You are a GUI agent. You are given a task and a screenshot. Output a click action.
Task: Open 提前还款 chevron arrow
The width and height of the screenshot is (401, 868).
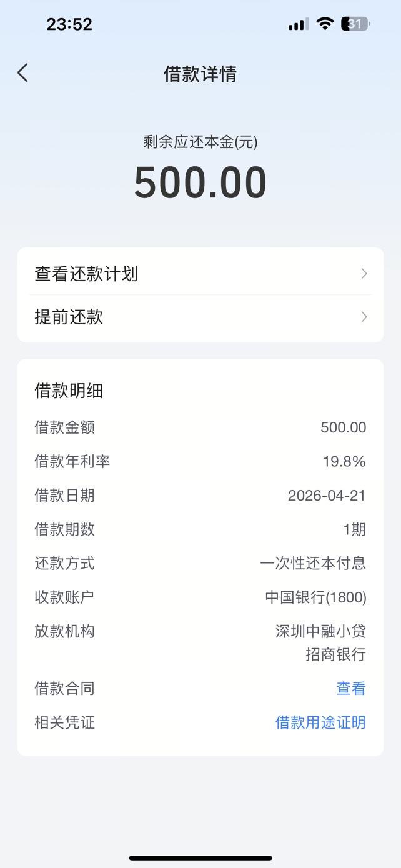[364, 317]
